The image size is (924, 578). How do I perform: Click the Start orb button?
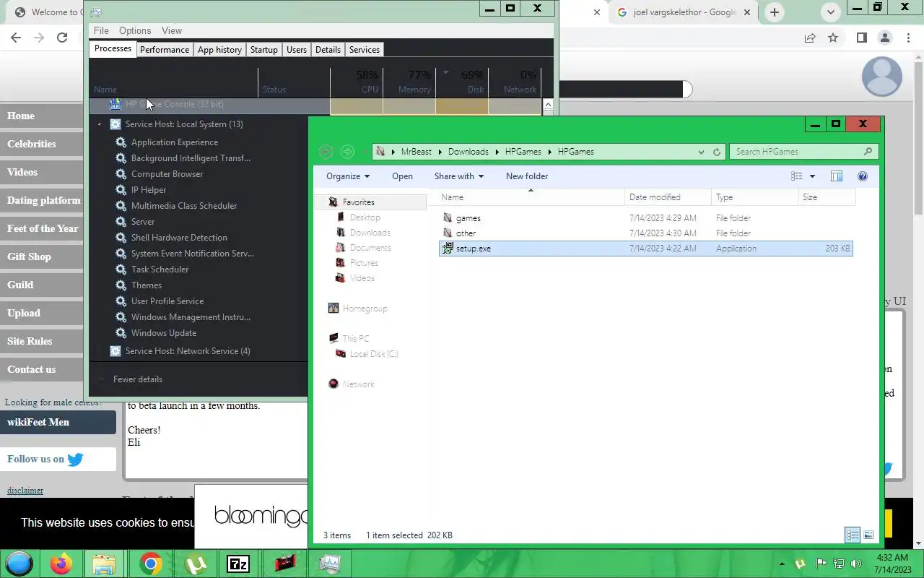click(x=19, y=564)
